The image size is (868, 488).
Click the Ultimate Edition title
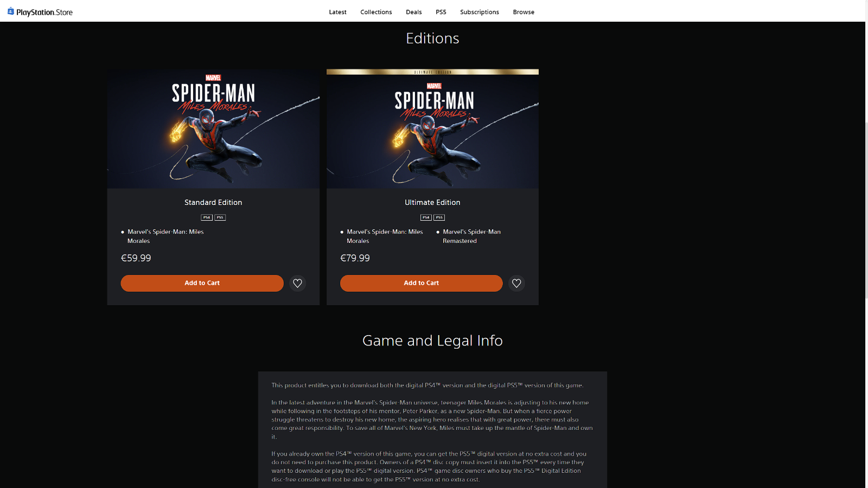(432, 202)
